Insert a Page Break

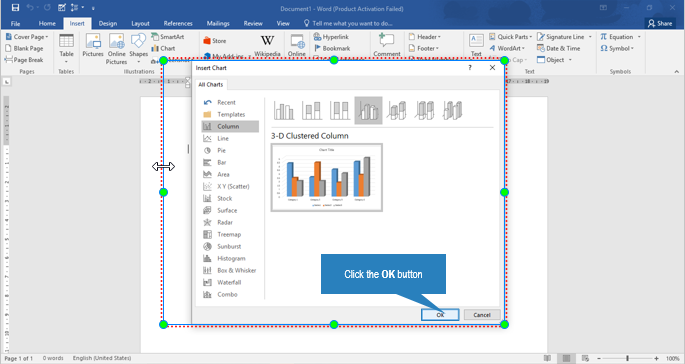point(24,60)
